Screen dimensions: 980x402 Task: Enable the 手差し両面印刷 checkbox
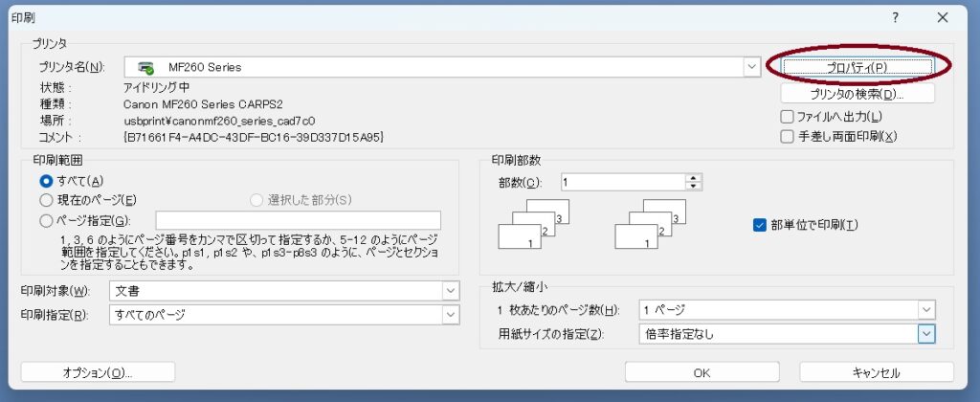click(787, 137)
